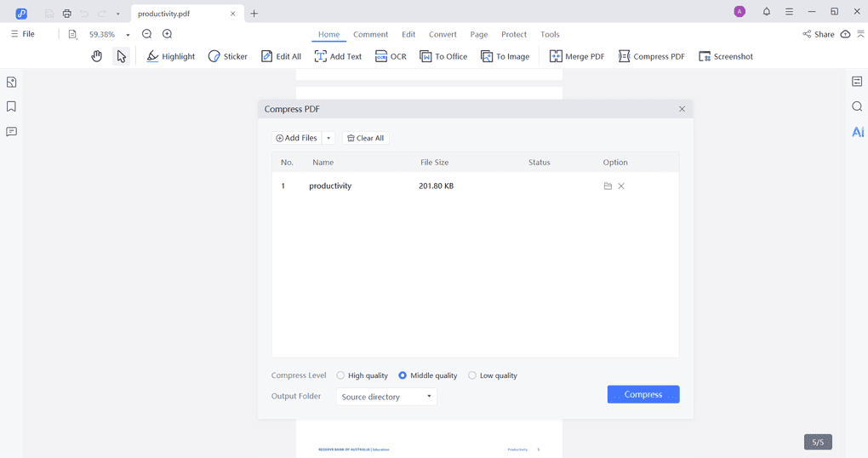Collapse the ribbon toolbar

click(x=860, y=34)
